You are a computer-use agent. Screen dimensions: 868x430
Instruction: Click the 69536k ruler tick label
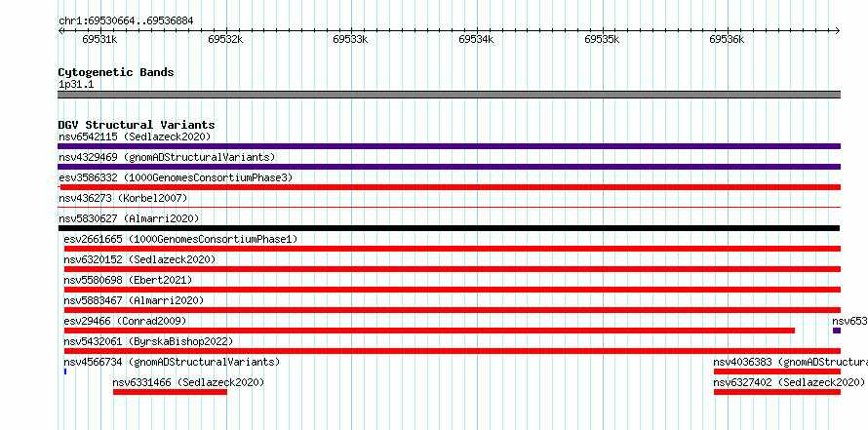[x=727, y=39]
